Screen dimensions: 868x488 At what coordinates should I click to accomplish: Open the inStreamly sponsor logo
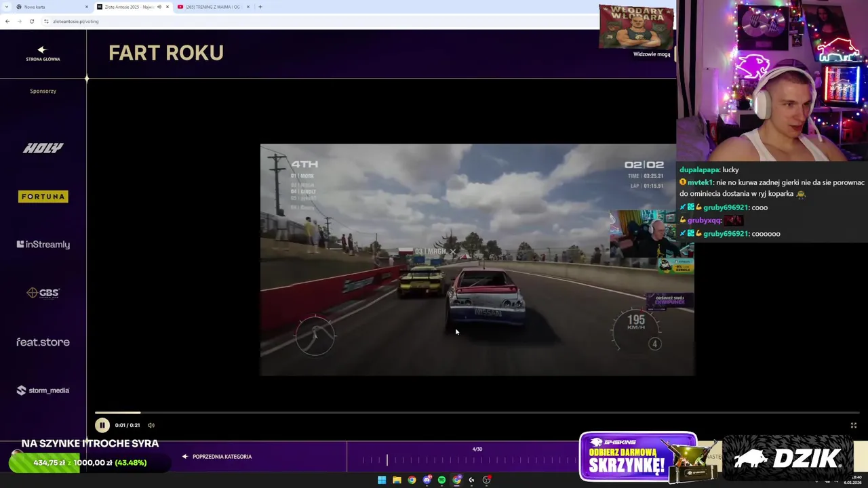[43, 245]
